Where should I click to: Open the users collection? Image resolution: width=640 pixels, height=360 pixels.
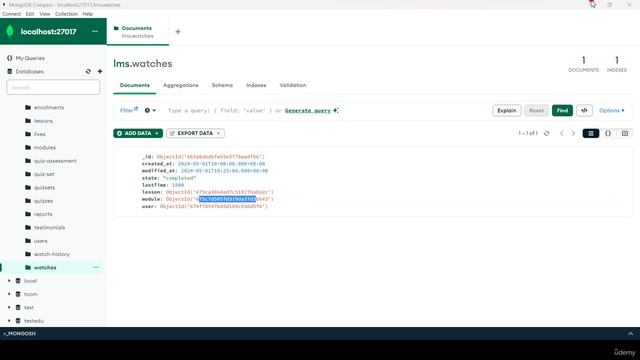[40, 241]
